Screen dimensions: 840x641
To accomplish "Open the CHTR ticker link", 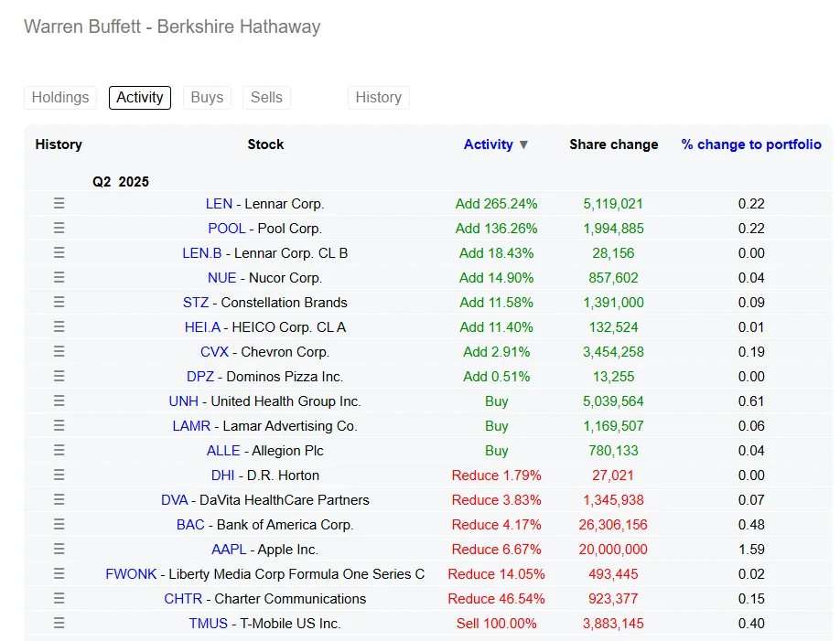I will (x=183, y=598).
